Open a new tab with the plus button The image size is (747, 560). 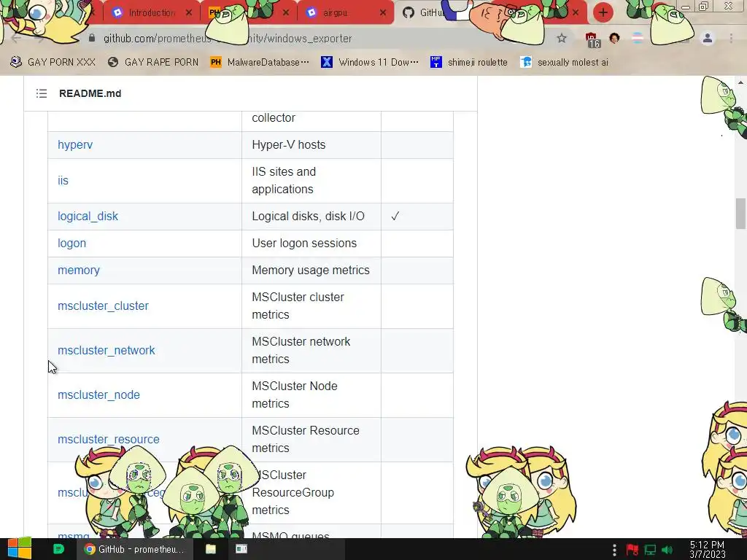pyautogui.click(x=603, y=12)
